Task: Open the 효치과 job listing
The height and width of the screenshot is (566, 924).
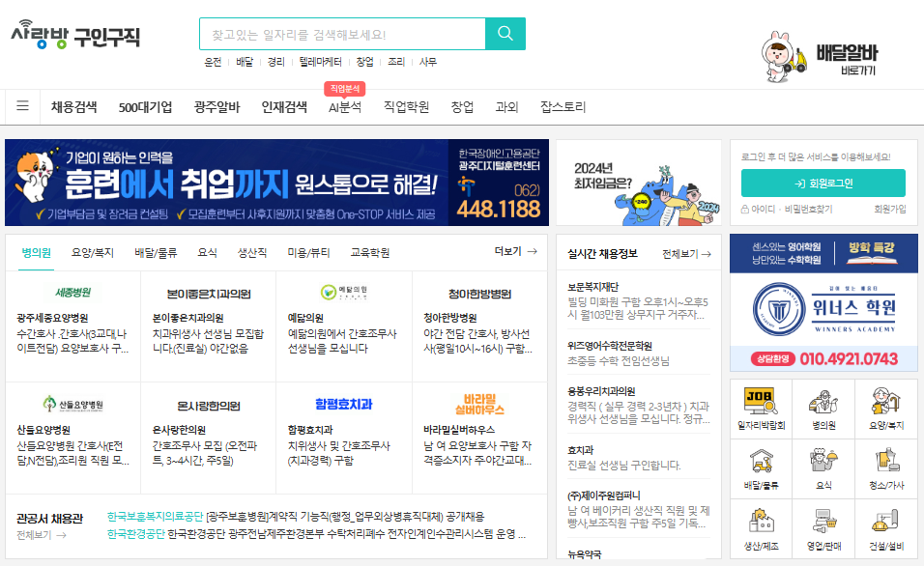Action: (638, 458)
